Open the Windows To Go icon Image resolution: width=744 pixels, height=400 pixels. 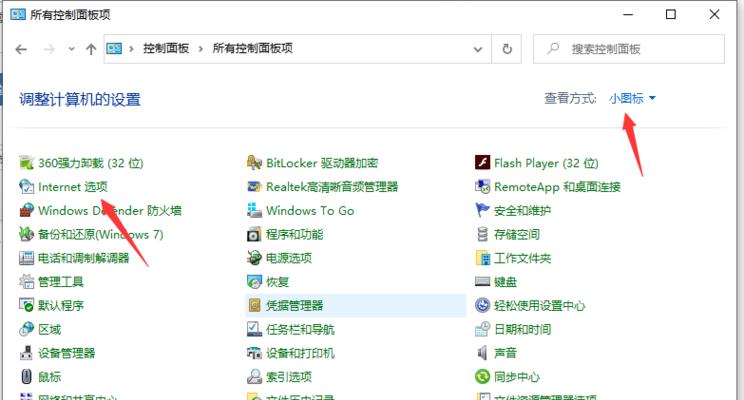(254, 210)
